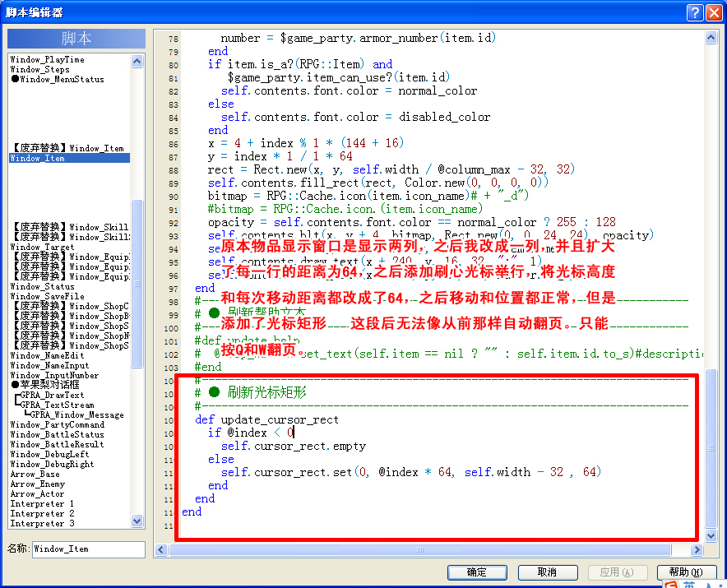Open the Window_Status script
Image resolution: width=727 pixels, height=588 pixels.
point(42,286)
